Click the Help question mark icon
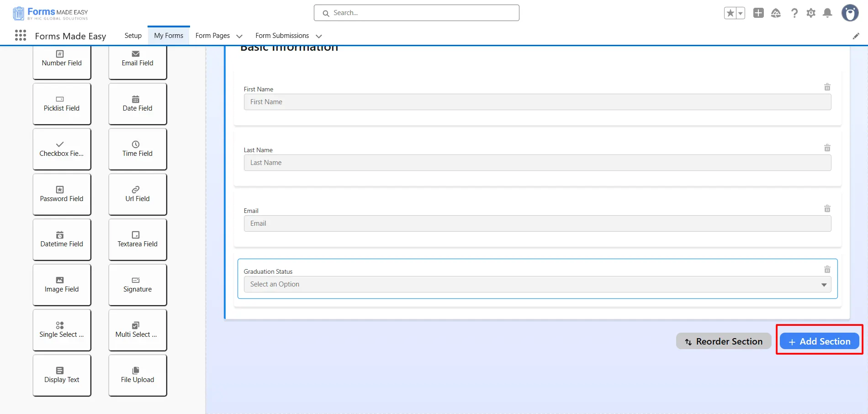This screenshot has height=414, width=868. point(794,13)
